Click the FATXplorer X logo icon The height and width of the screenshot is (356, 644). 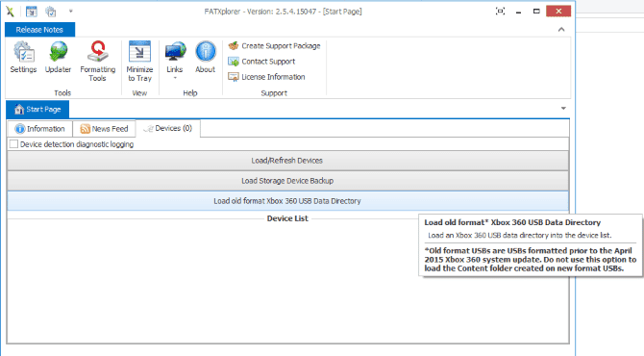tap(11, 12)
